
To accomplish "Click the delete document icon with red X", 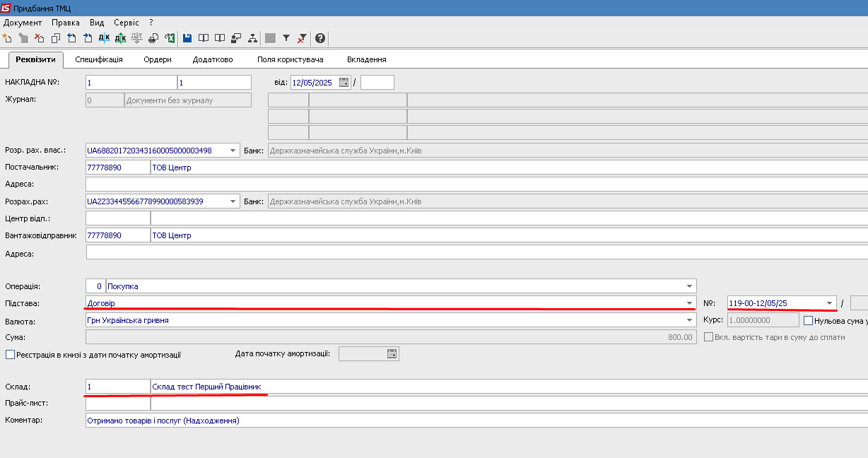I will (39, 38).
